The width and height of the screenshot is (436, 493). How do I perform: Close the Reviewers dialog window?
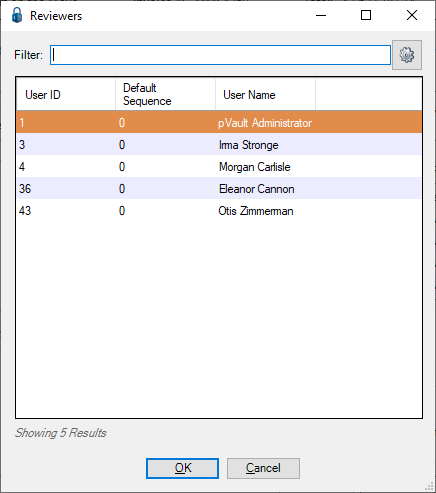(x=412, y=15)
